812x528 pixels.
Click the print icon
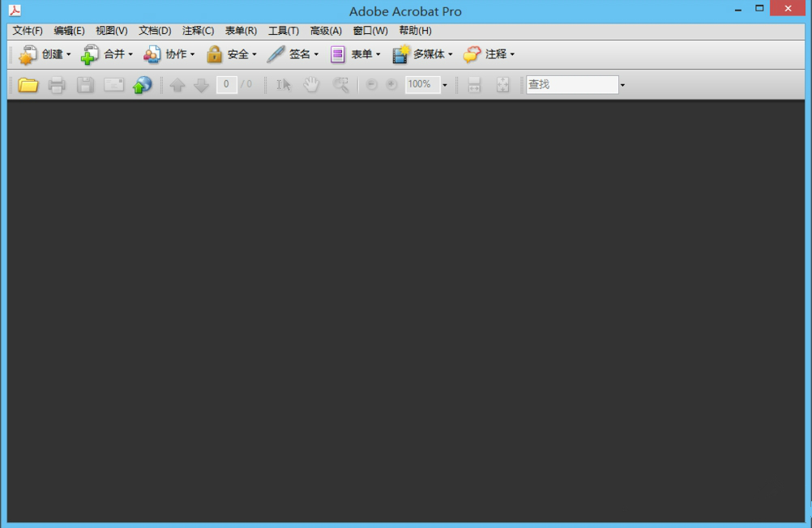[57, 85]
